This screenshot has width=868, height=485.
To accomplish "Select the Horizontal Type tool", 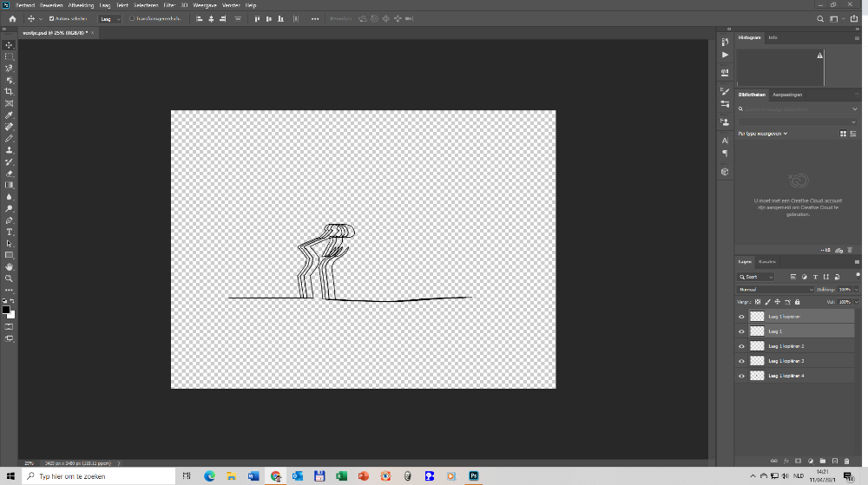I will (10, 232).
